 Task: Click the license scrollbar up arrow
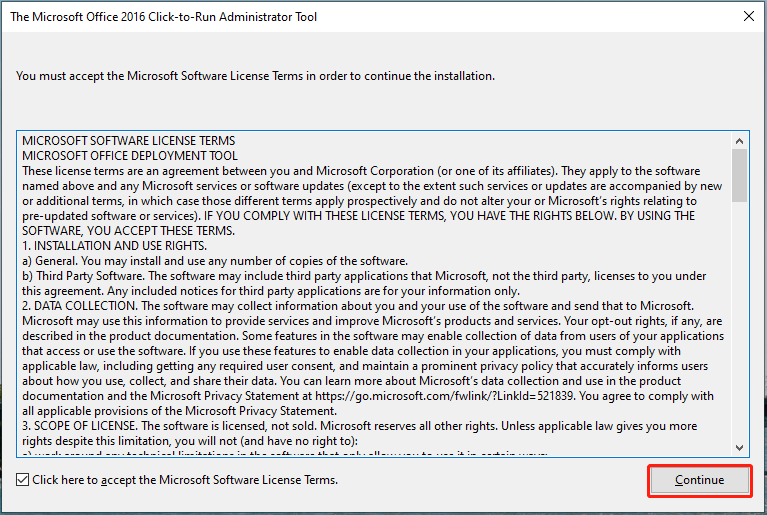[739, 141]
